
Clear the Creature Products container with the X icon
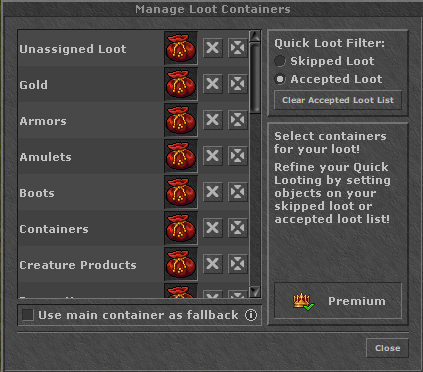pos(213,264)
